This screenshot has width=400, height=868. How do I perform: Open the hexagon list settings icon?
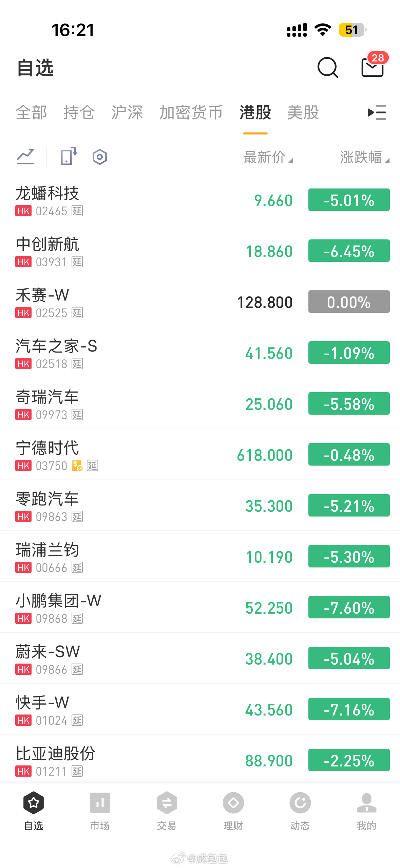tap(100, 157)
